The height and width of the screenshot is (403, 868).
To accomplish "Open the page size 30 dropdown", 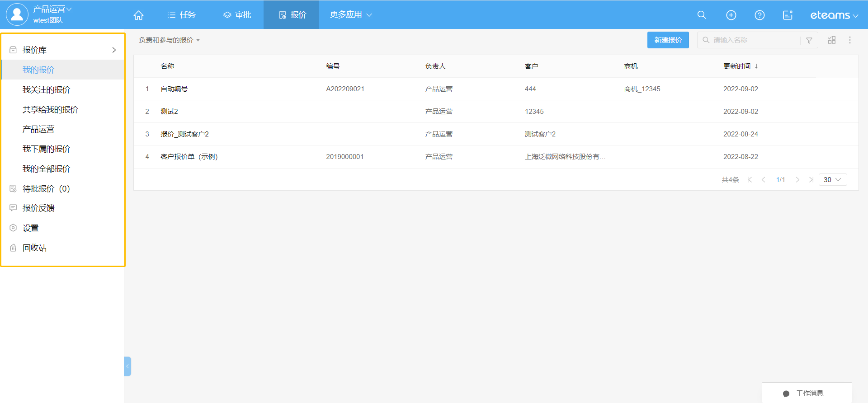I will [x=832, y=180].
